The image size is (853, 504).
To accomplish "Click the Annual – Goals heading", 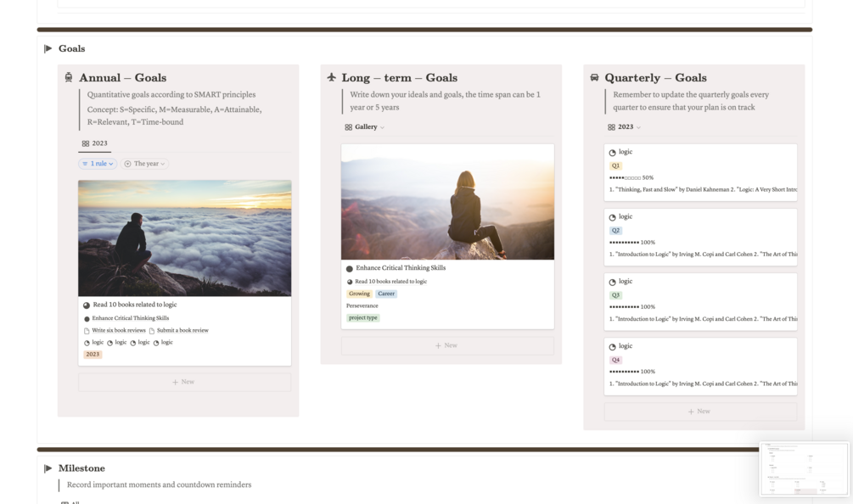I will pos(123,78).
